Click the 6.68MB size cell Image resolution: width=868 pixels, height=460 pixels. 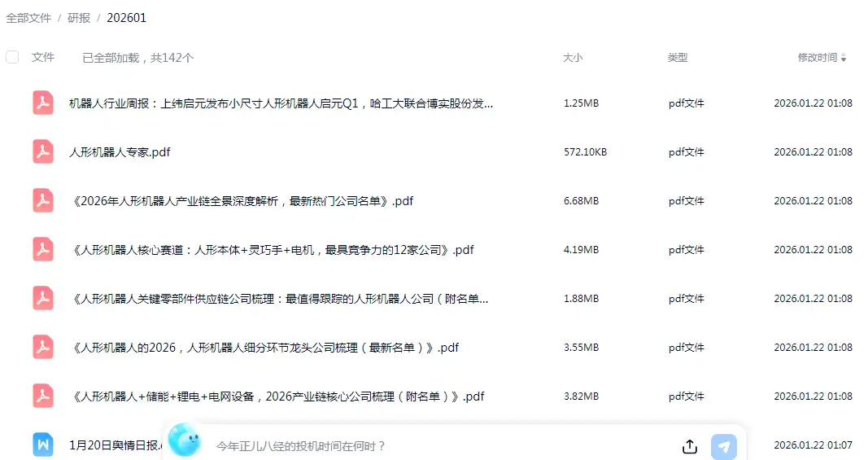[582, 200]
